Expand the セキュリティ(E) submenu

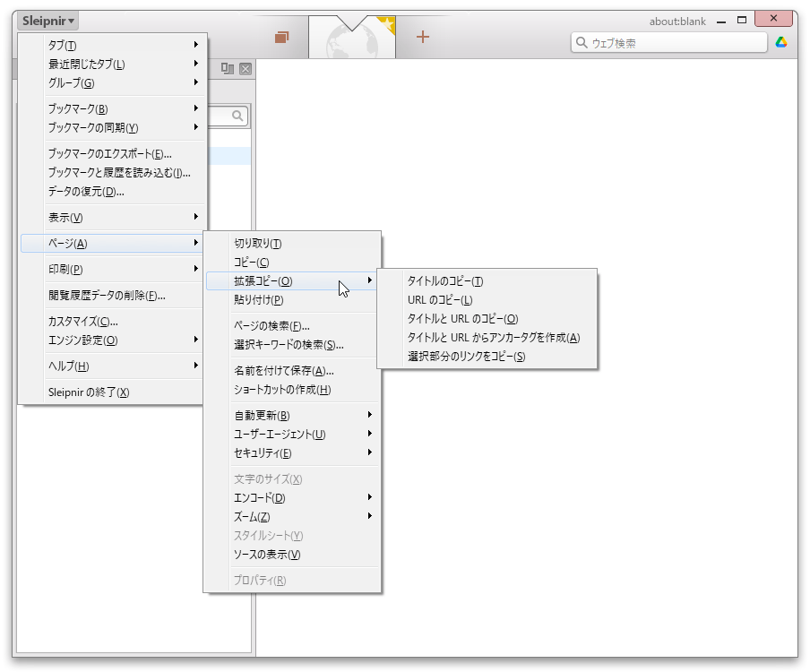[292, 453]
